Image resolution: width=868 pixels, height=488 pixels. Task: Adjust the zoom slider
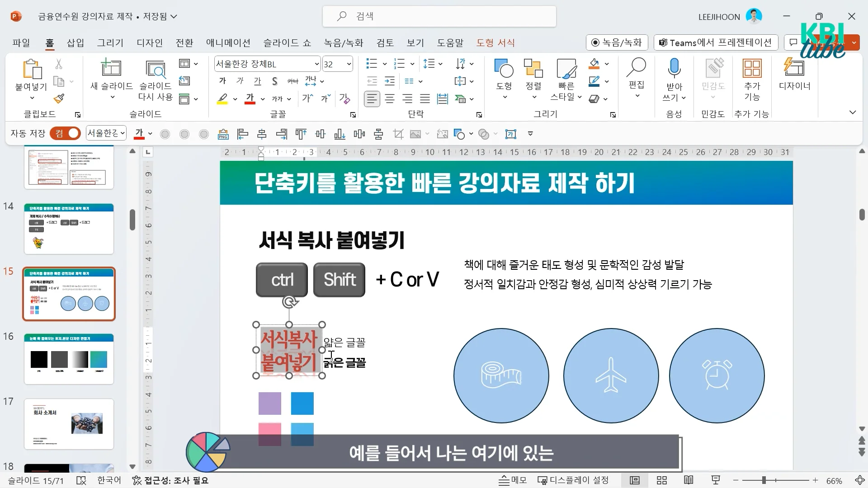click(764, 480)
